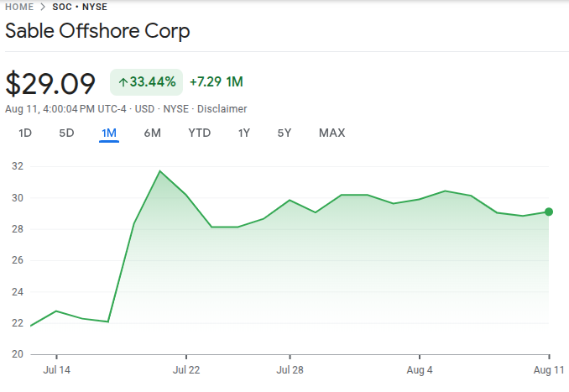Show the 5Y price history
Viewport: 569px width, 392px height.
[284, 133]
